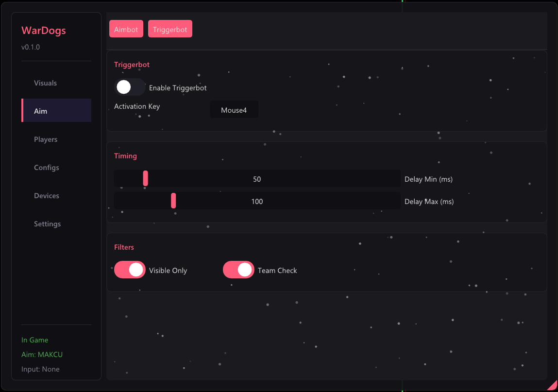Click the pink resize grip corner
This screenshot has width=558, height=392.
point(553,387)
